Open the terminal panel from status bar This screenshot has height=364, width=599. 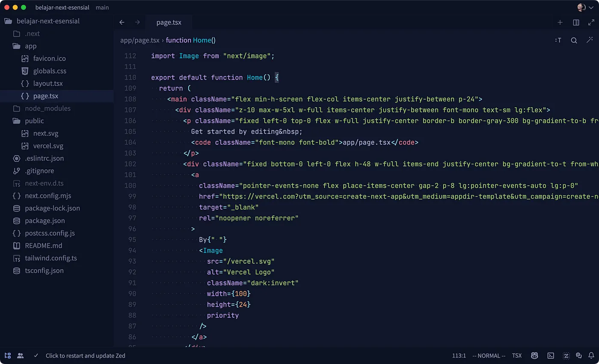click(x=551, y=355)
